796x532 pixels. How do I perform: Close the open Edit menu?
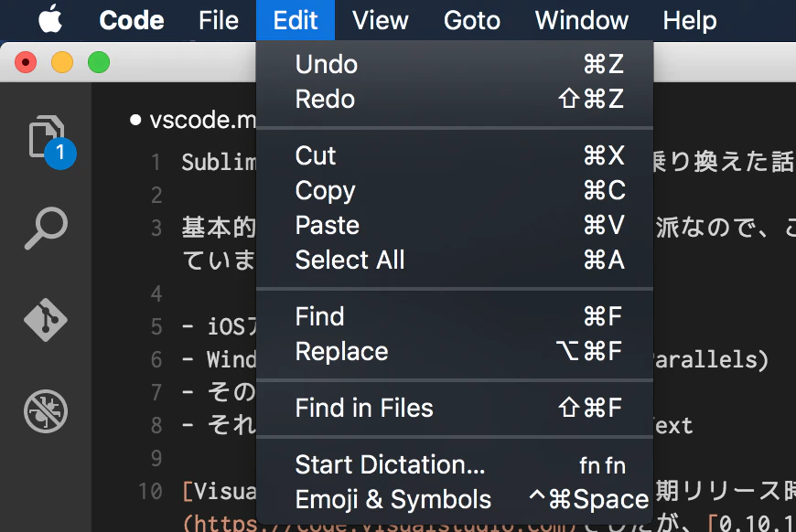pos(296,20)
